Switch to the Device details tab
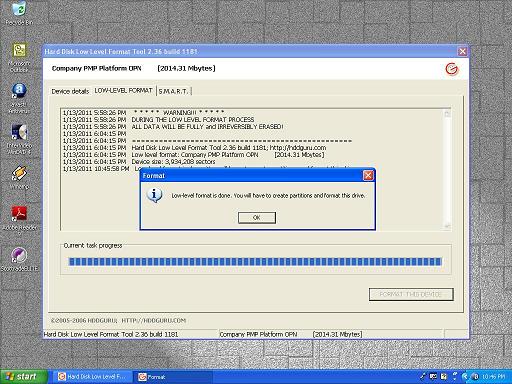 point(70,91)
